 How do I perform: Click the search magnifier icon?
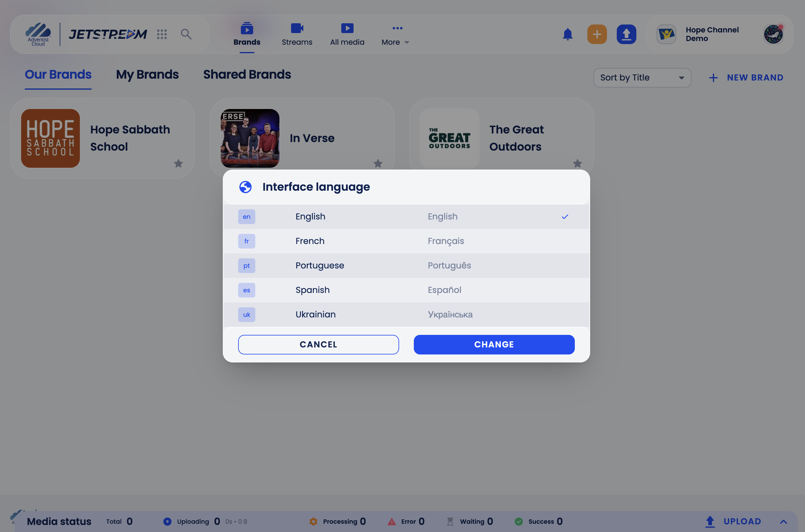(186, 34)
